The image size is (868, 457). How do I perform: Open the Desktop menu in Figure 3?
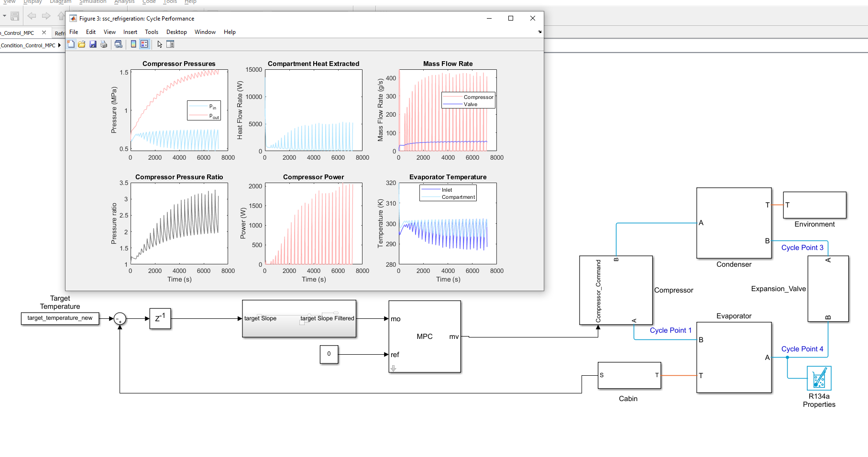click(x=176, y=32)
